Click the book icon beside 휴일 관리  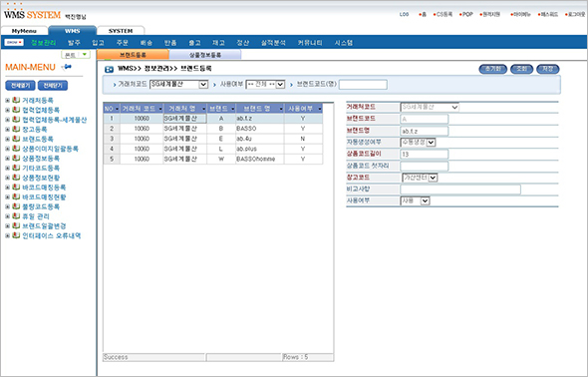(x=16, y=216)
